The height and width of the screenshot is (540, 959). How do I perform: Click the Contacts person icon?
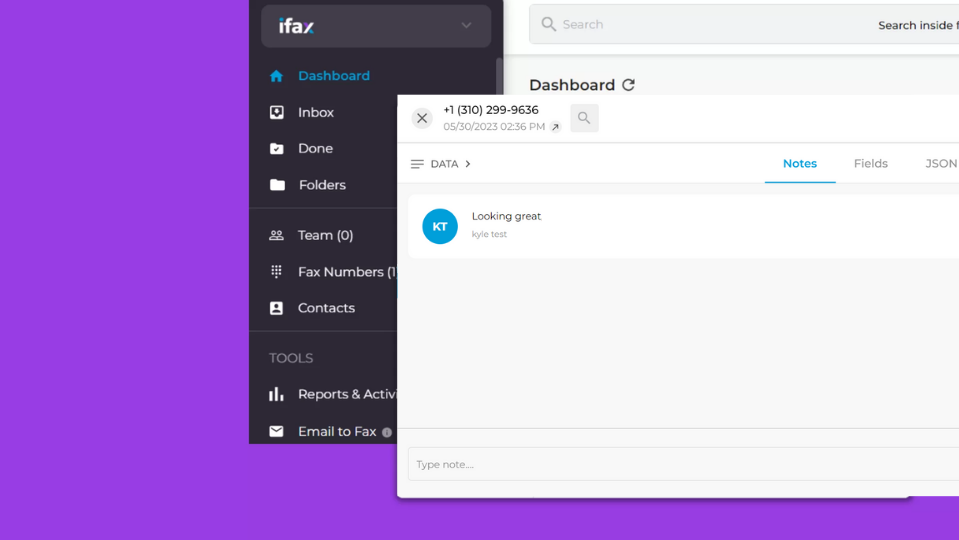[x=276, y=308]
